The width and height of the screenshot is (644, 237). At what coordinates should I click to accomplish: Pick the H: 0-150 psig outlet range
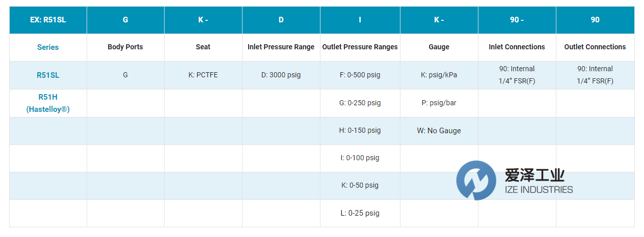click(360, 130)
